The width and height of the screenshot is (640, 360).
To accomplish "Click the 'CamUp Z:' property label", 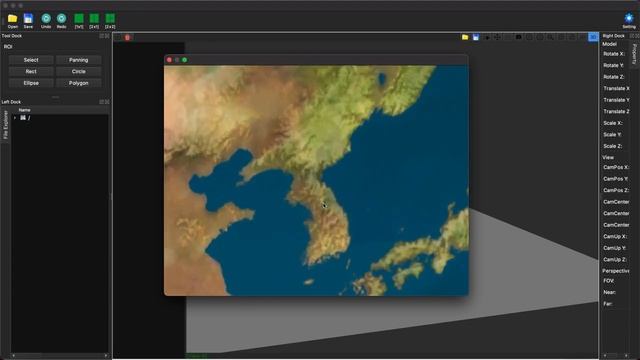I will [615, 259].
